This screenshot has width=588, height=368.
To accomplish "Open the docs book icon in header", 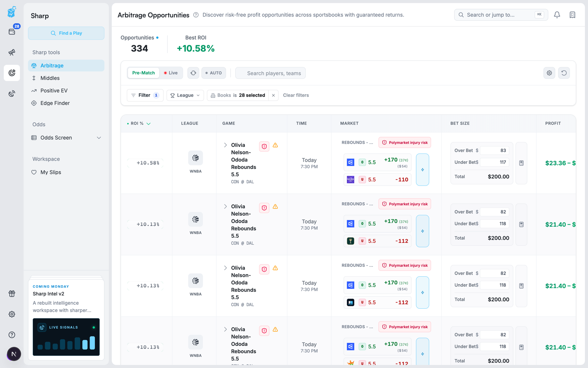I will [x=573, y=15].
